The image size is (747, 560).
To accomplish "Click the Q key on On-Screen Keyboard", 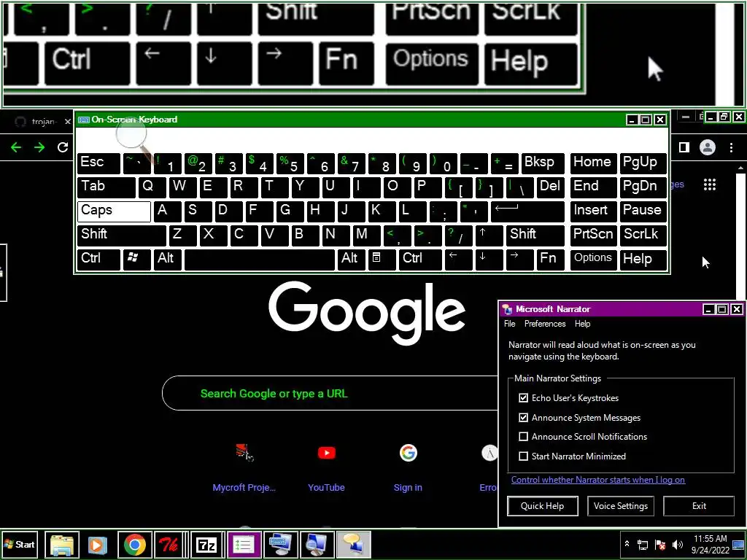I will [x=152, y=187].
